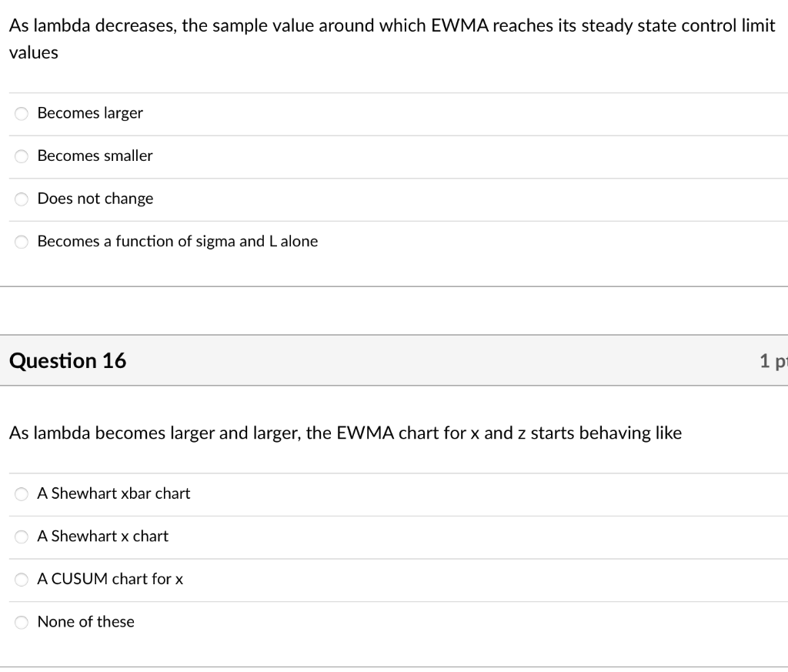Image resolution: width=788 pixels, height=672 pixels.
Task: Pick None of these for Question 16
Action: (x=21, y=622)
